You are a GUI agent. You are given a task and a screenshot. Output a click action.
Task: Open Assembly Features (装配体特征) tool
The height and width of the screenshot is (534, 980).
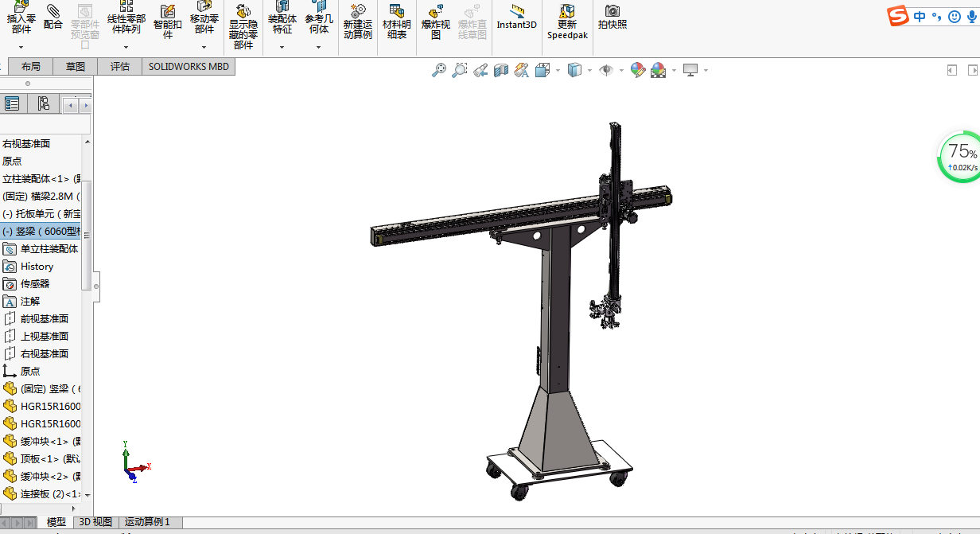282,18
